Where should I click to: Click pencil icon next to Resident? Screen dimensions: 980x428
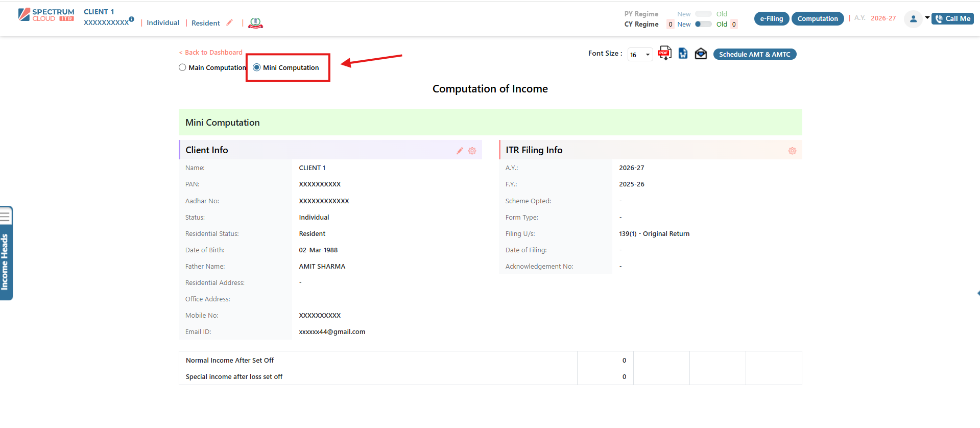point(230,22)
